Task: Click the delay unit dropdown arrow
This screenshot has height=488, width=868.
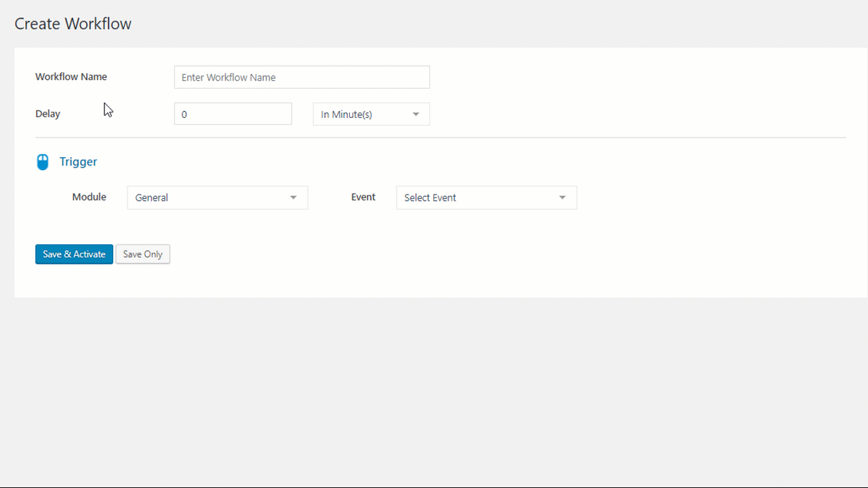Action: pos(416,114)
